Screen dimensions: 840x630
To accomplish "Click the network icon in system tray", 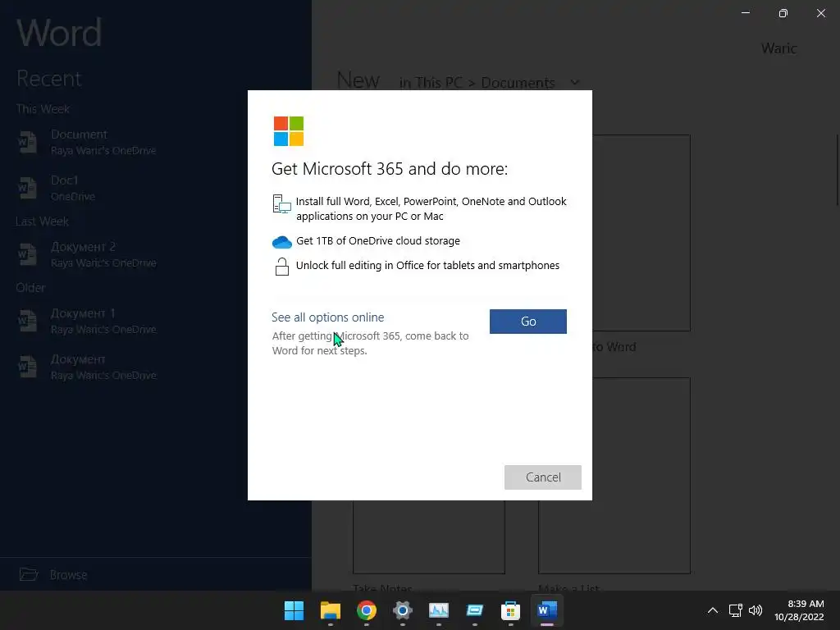I will [x=735, y=610].
